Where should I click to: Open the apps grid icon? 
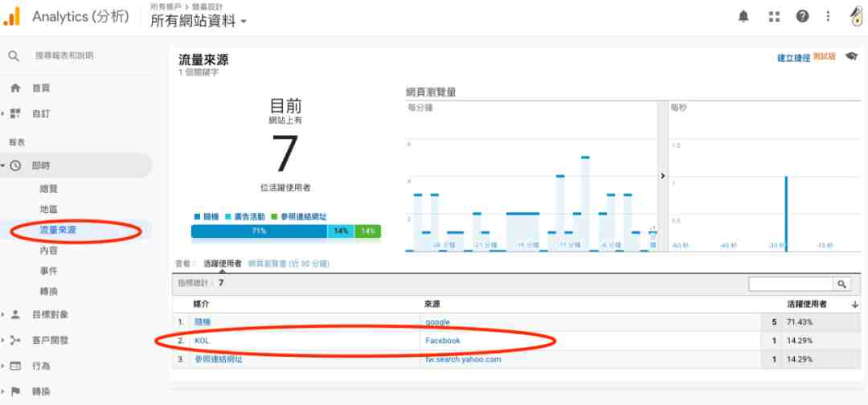[x=774, y=17]
